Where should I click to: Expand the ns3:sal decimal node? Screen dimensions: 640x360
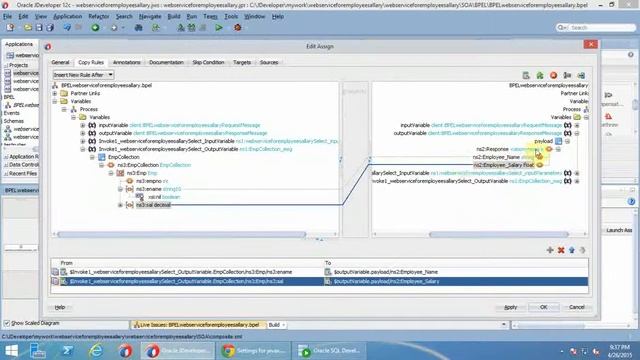(x=120, y=205)
